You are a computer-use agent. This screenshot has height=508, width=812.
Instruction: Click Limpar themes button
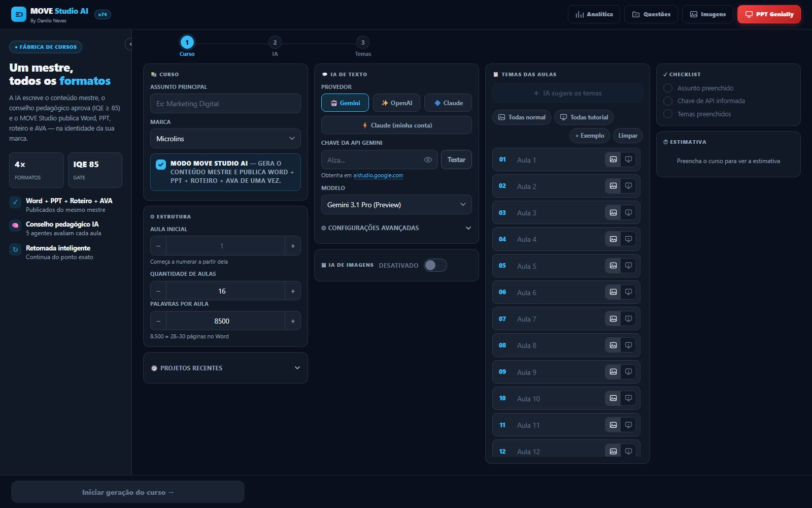tap(628, 136)
